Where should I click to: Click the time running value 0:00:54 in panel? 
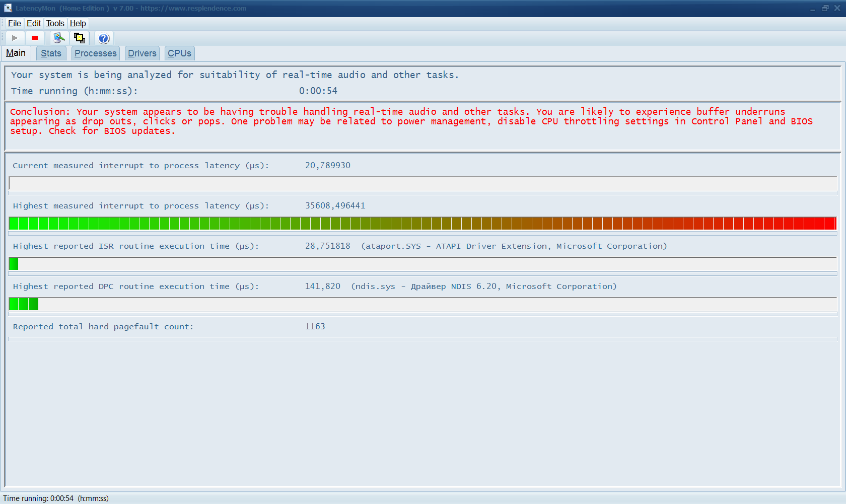click(318, 91)
